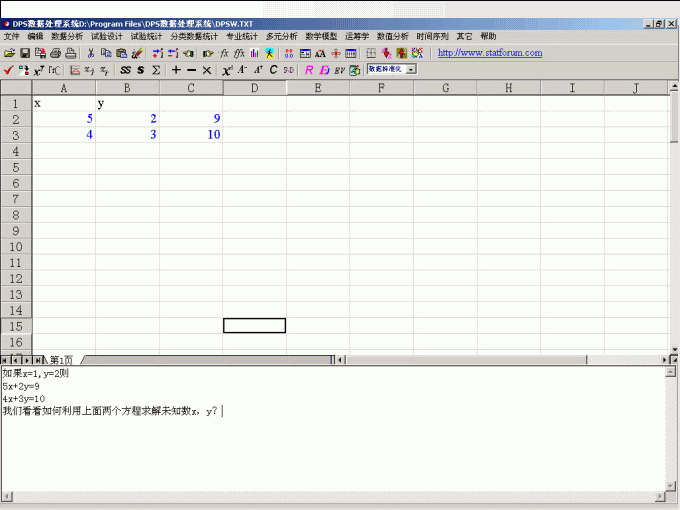680x510 pixels.
Task: Click the Save floppy disk icon
Action: [x=24, y=53]
